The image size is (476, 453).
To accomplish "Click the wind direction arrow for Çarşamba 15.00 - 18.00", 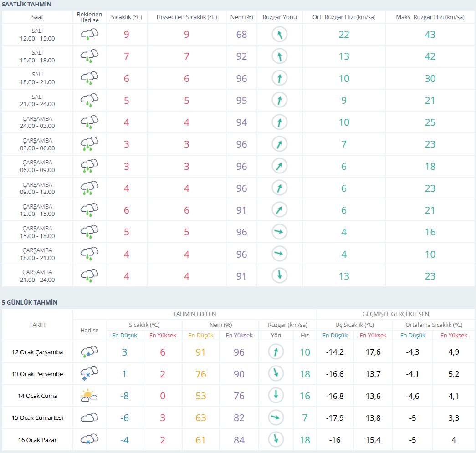I will pos(280,232).
